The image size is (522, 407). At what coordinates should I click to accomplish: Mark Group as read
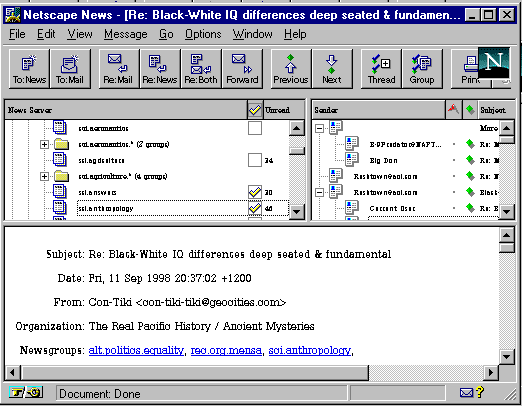[x=422, y=69]
